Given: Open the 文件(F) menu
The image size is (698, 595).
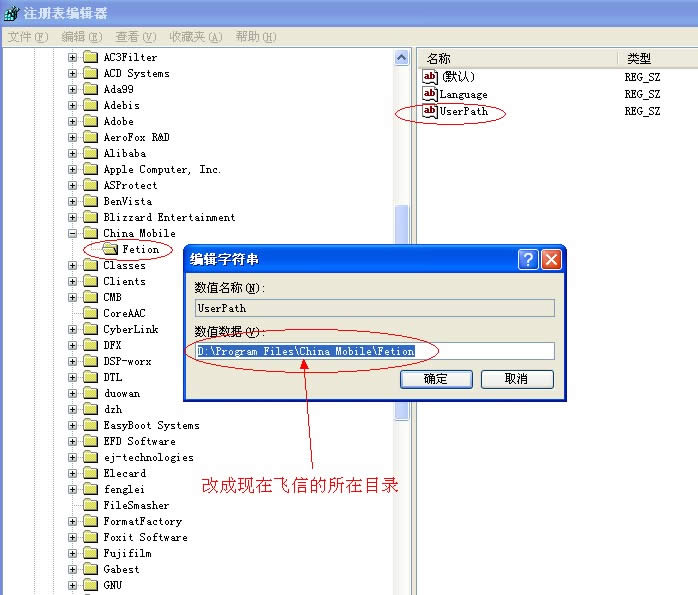Looking at the screenshot, I should [x=28, y=36].
